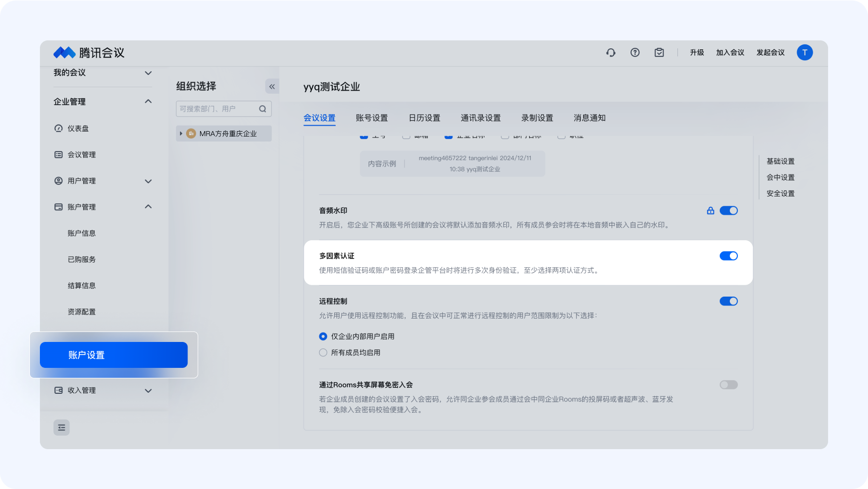Open the 录制设置 tab
The width and height of the screenshot is (868, 489).
(537, 118)
